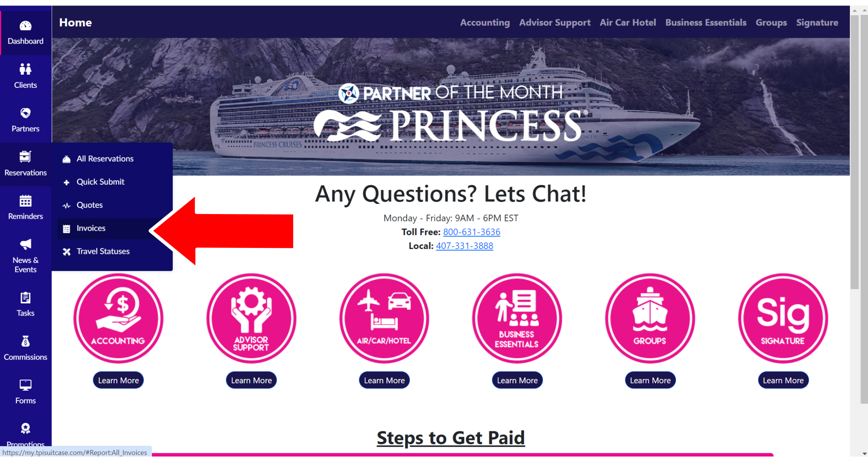
Task: Open Advisor Support in the top navigation
Action: pos(554,22)
